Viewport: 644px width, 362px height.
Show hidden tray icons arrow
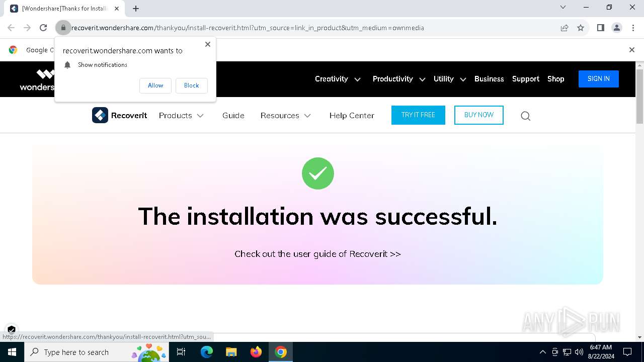coord(543,352)
